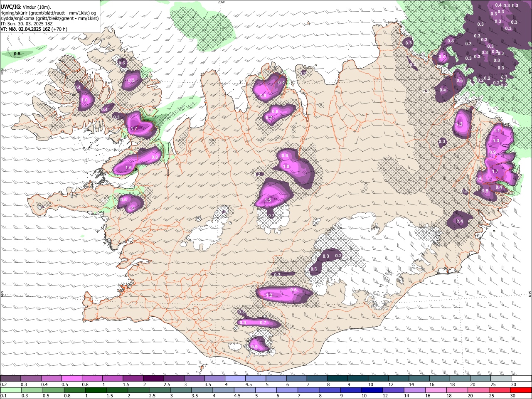Click the '1.6' snowfall value on the map
This screenshot has width=532, height=399.
click(128, 168)
